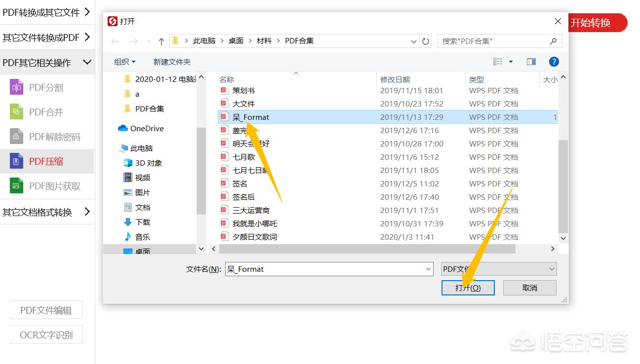Toggle the preview pane in the dialog
The image size is (640, 364).
[x=531, y=61]
